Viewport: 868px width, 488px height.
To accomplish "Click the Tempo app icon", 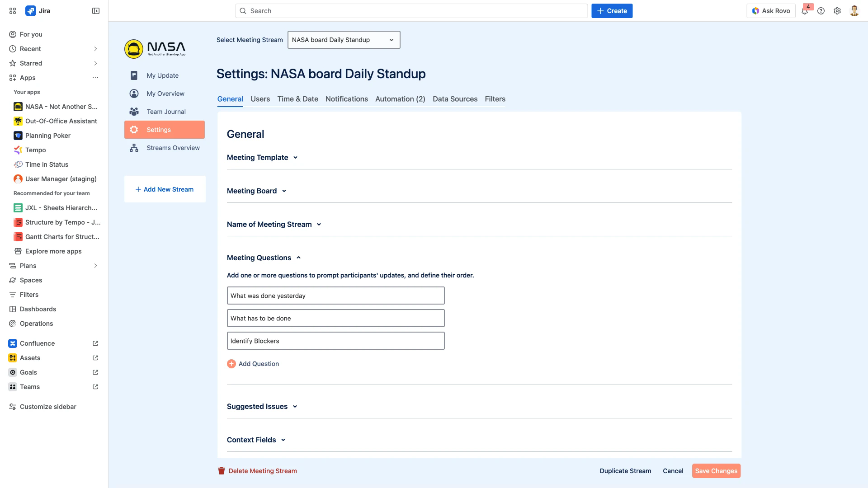I will click(18, 150).
